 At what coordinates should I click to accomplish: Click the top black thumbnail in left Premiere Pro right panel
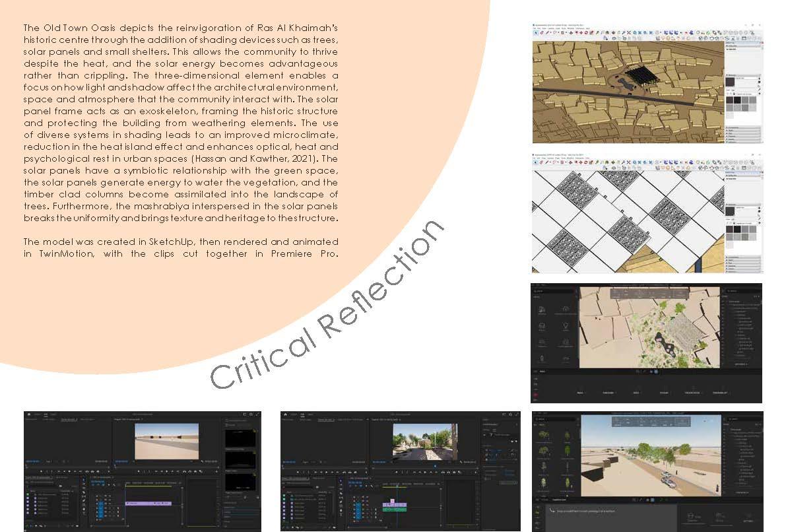click(x=240, y=438)
